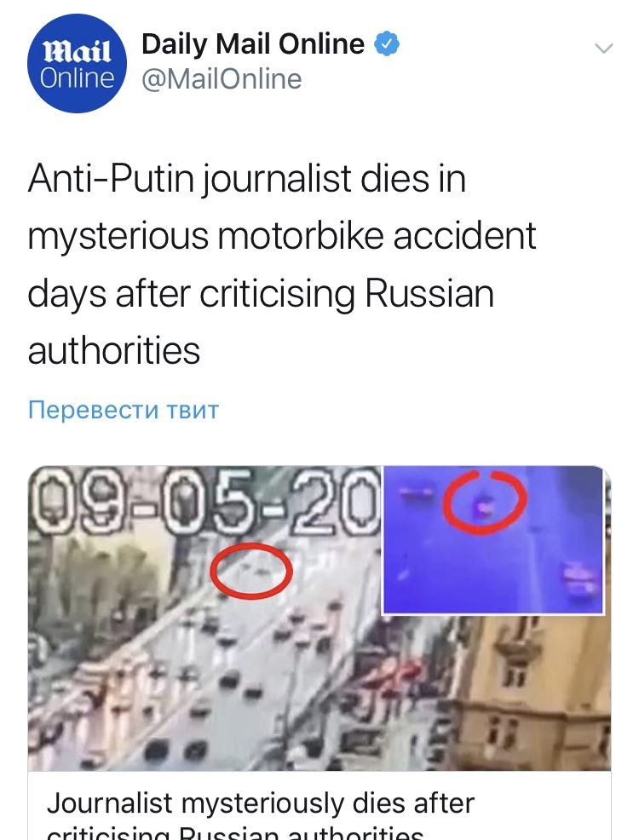Image resolution: width=639 pixels, height=840 pixels.
Task: Click the mysterious motorbike accident tweet line
Action: point(282,236)
